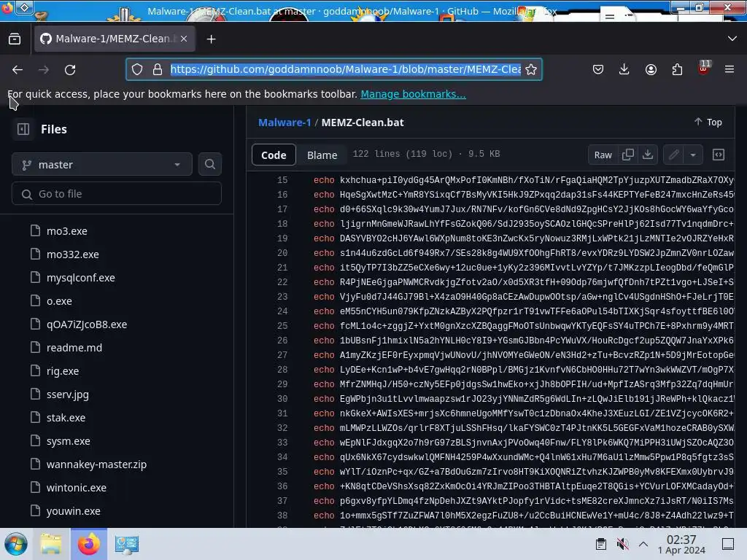Open the fourth pinned taskbar app
Image resolution: width=747 pixels, height=560 pixels.
click(x=127, y=544)
